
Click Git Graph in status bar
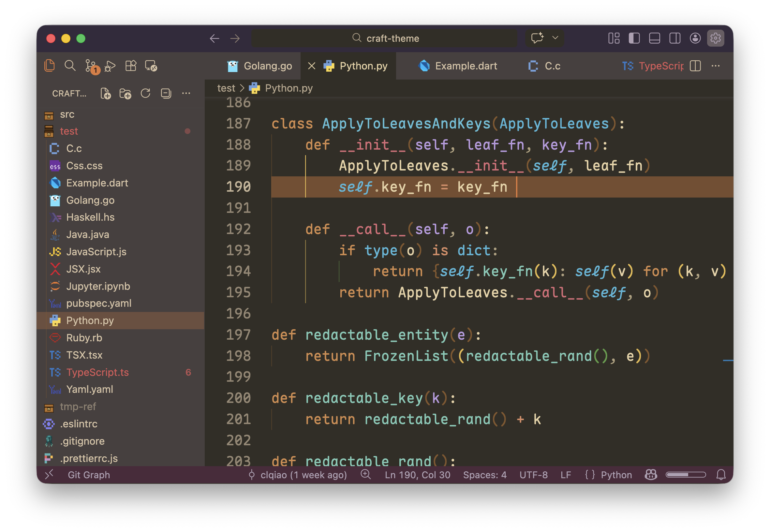(89, 475)
